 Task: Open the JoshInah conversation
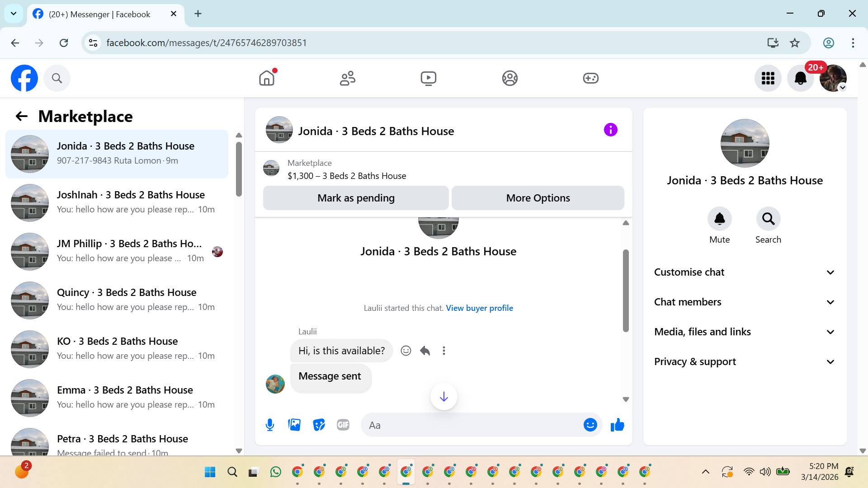117,203
